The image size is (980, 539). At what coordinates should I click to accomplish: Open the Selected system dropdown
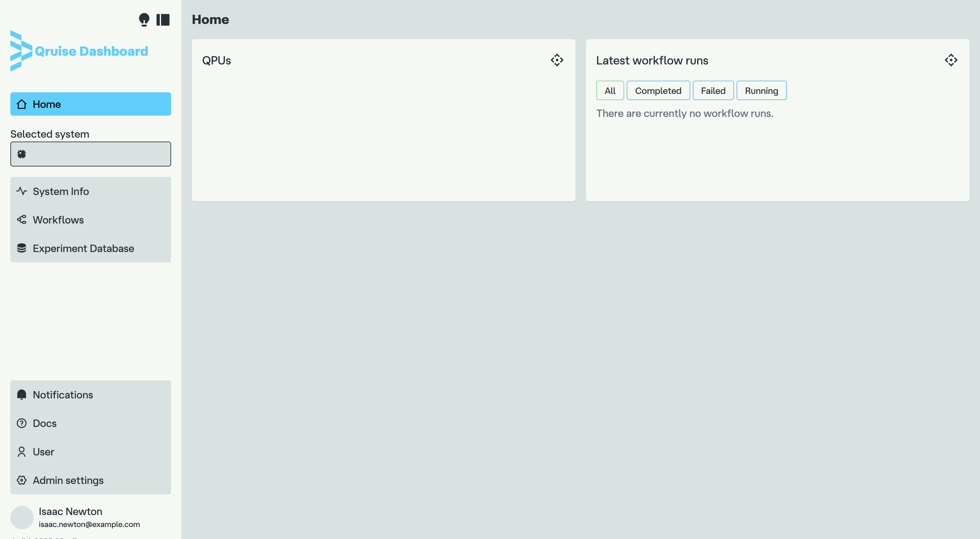coord(90,154)
